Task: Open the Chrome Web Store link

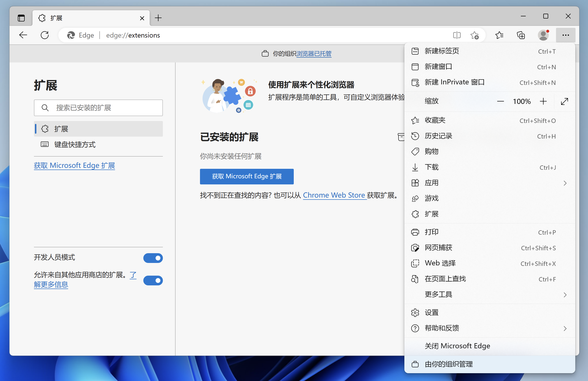Action: (x=334, y=195)
